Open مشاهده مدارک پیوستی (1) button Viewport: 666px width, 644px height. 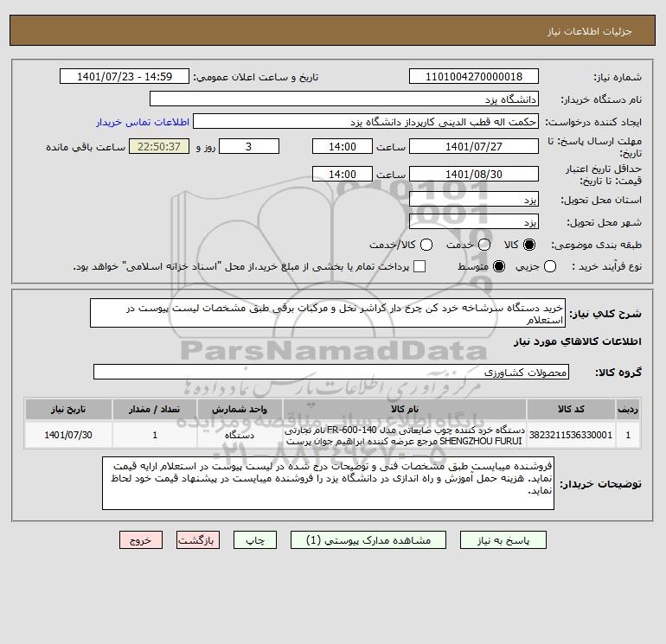[368, 540]
